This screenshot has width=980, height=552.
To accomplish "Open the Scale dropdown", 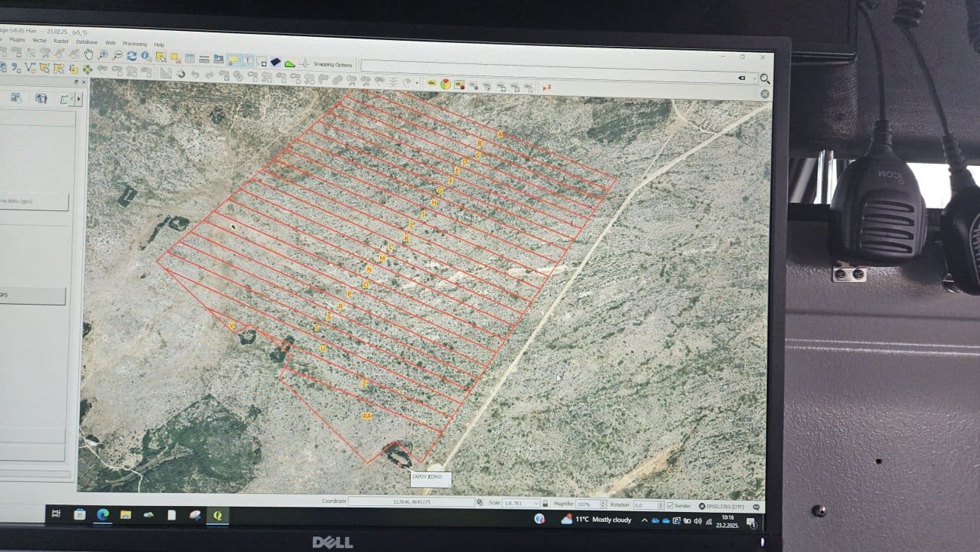I will [x=536, y=503].
